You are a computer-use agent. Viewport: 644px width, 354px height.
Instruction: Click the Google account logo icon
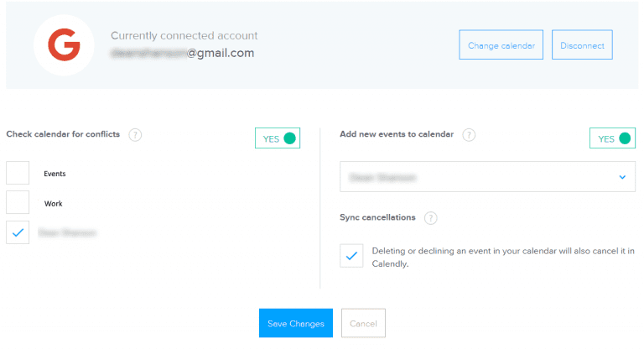point(64,44)
